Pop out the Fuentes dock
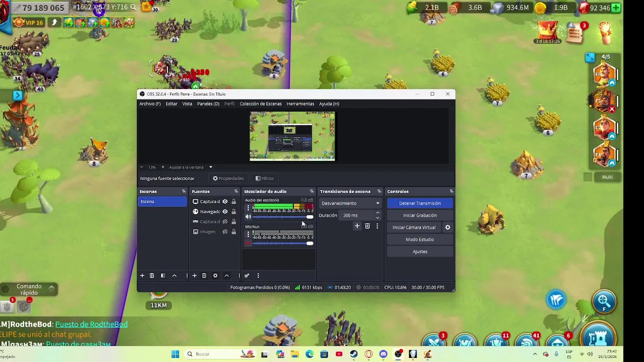644x362 pixels. coord(236,192)
